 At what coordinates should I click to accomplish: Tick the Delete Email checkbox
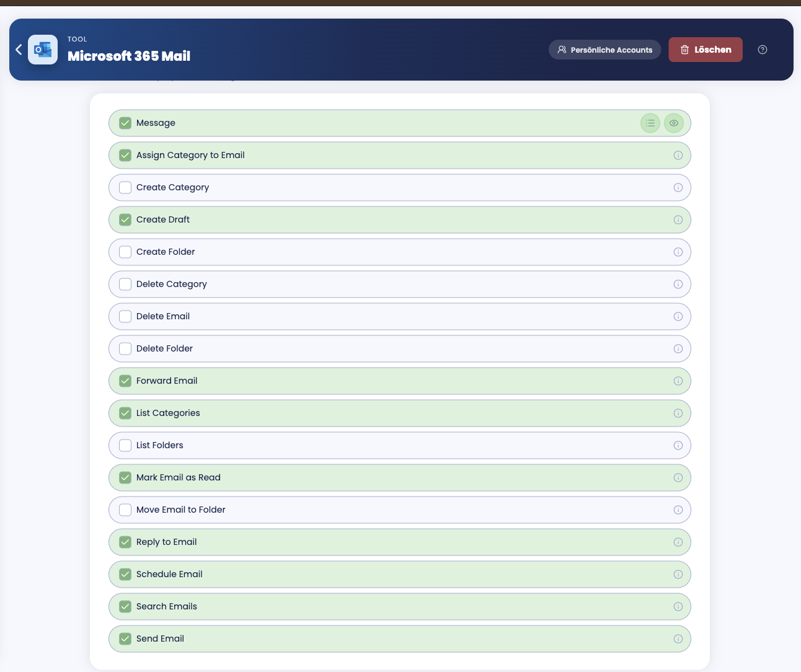click(125, 316)
